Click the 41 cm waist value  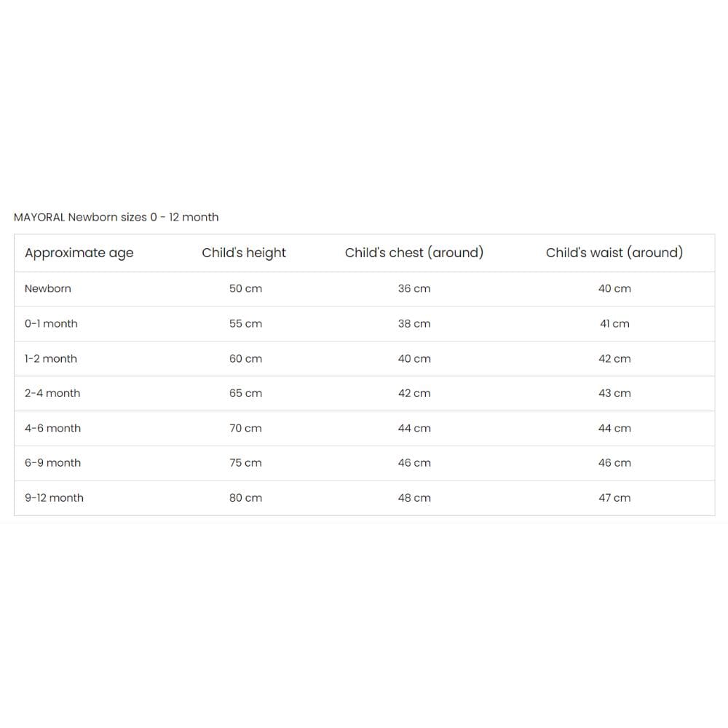point(614,324)
